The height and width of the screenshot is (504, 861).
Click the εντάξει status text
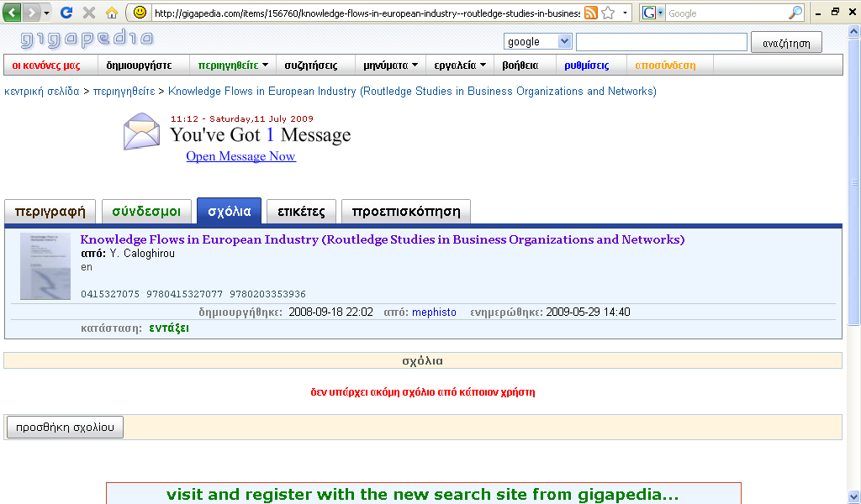click(168, 328)
